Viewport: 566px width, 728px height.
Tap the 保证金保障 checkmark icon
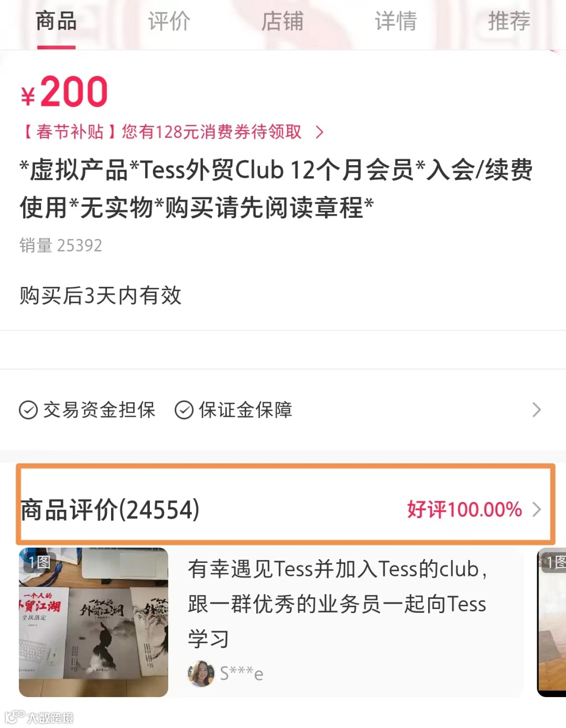click(x=184, y=410)
